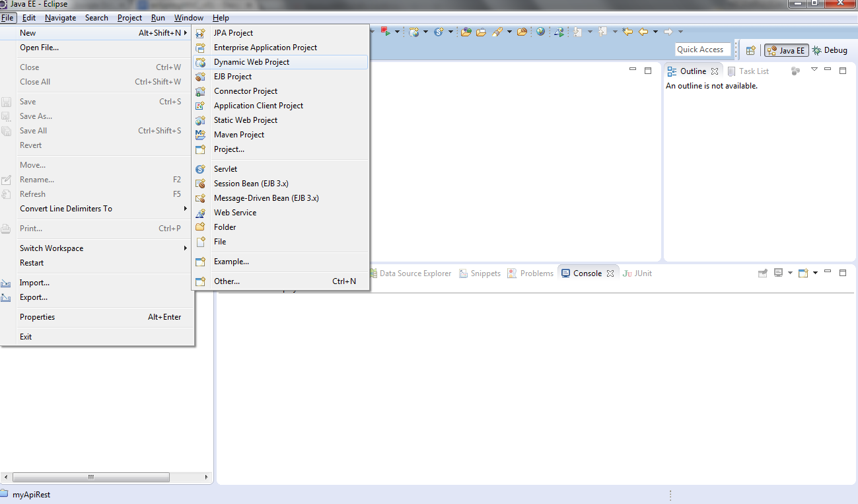Viewport: 858px width, 504px height.
Task: Click the Display Selected Console icon
Action: 779,273
